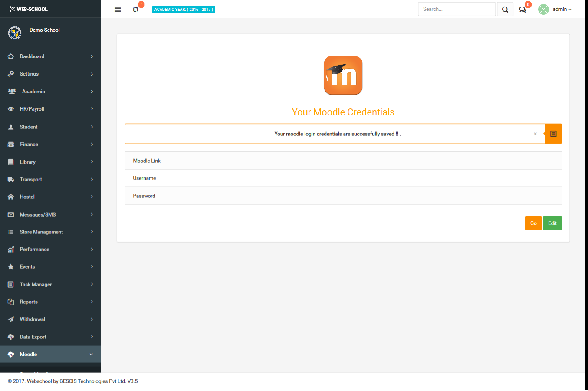Screen dimensions: 588x391
Task: Click the Performance chart icon
Action: click(11, 250)
